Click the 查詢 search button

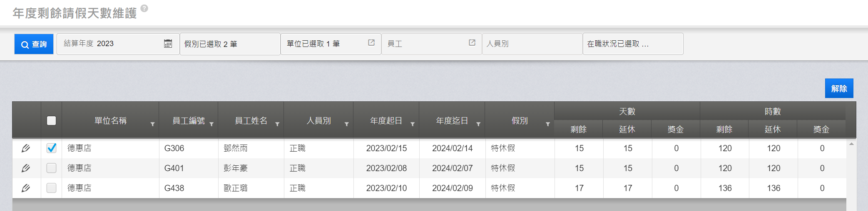click(34, 44)
